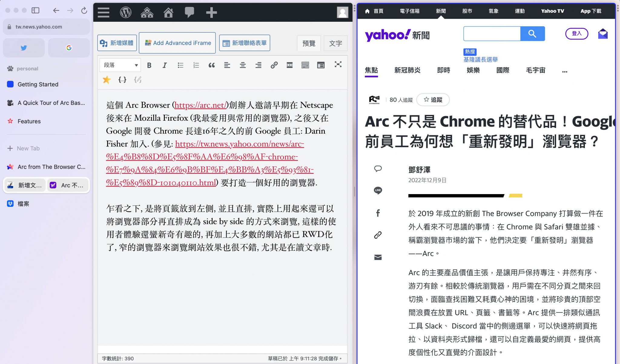Open the Yahoo news URL link in the editor
The height and width of the screenshot is (364, 620).
(x=210, y=163)
